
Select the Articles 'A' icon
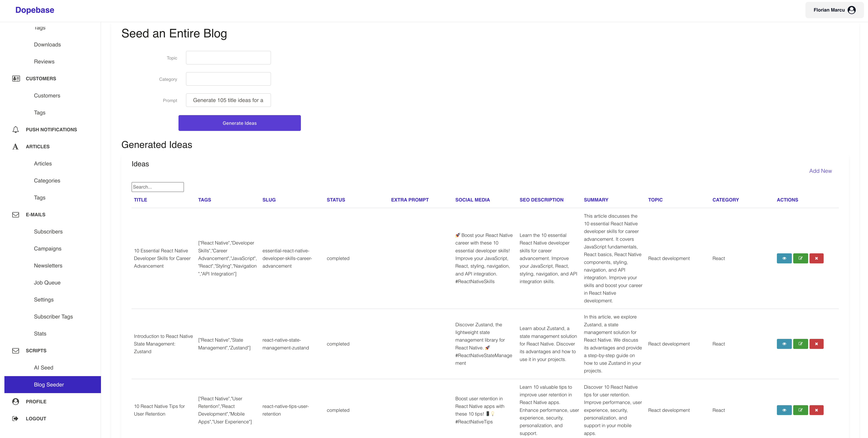pyautogui.click(x=15, y=147)
